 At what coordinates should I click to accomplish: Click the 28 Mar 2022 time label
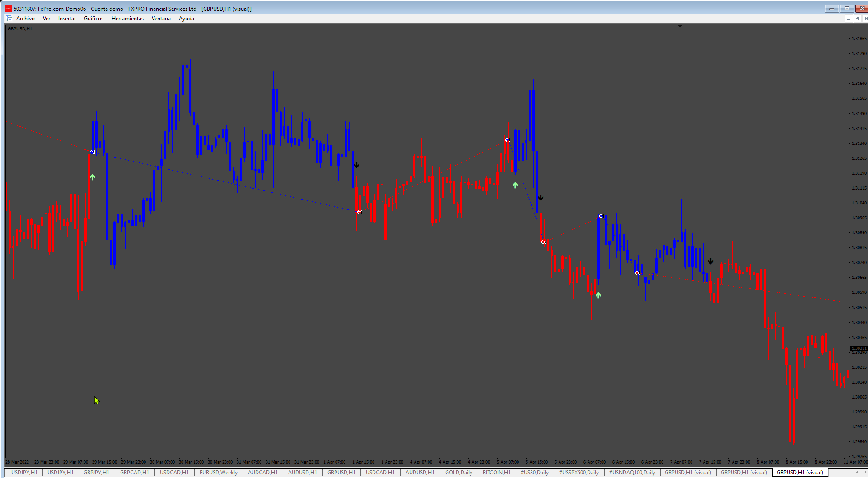coord(17,462)
